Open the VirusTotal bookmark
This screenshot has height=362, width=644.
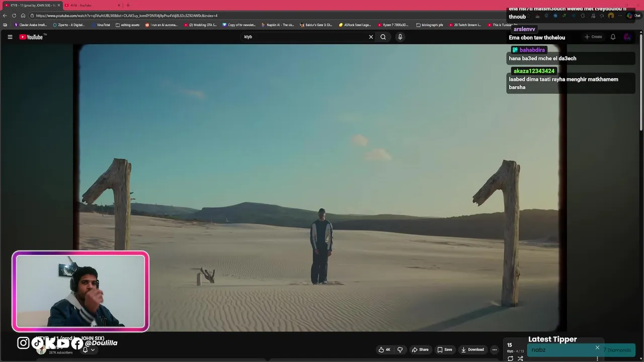(101, 25)
